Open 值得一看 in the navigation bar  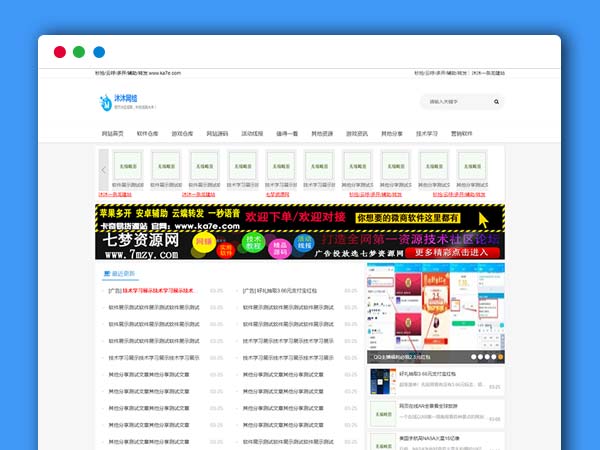point(287,134)
